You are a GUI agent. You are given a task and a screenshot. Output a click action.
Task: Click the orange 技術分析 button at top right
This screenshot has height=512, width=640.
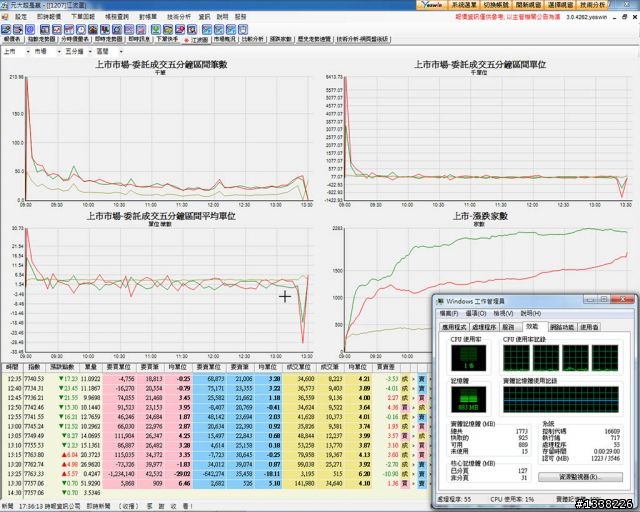pyautogui.click(x=593, y=5)
